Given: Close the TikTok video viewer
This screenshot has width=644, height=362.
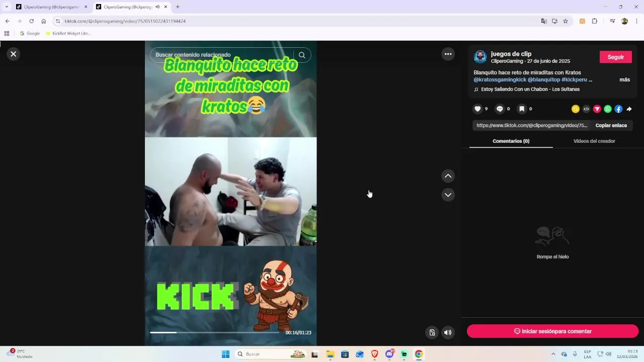Looking at the screenshot, I should 14,54.
